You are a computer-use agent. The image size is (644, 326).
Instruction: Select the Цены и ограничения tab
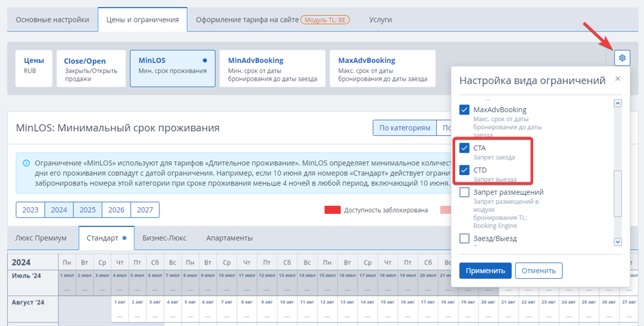point(142,20)
